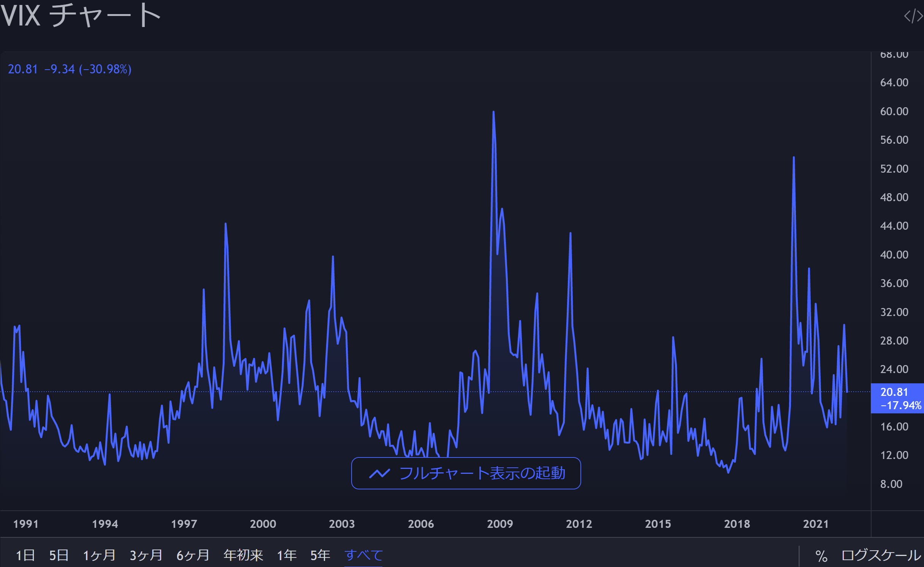
Task: Toggle the % percent scale
Action: point(821,556)
